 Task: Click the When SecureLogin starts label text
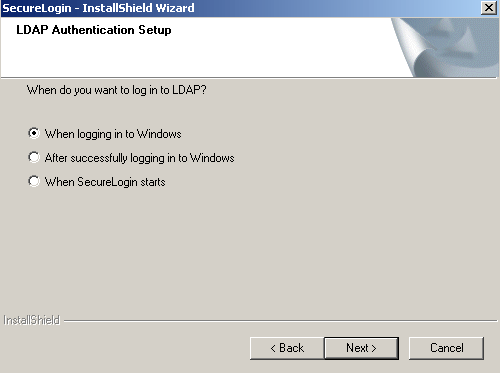coord(105,182)
